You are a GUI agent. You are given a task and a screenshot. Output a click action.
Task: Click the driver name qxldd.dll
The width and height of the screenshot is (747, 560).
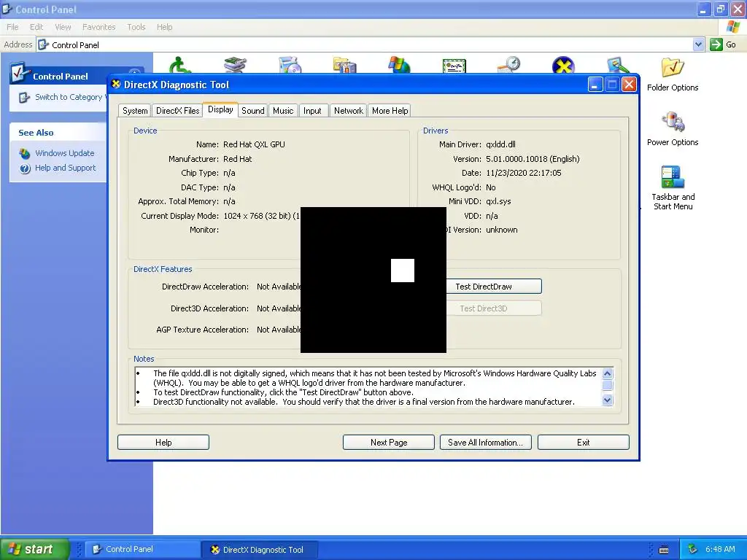point(500,144)
